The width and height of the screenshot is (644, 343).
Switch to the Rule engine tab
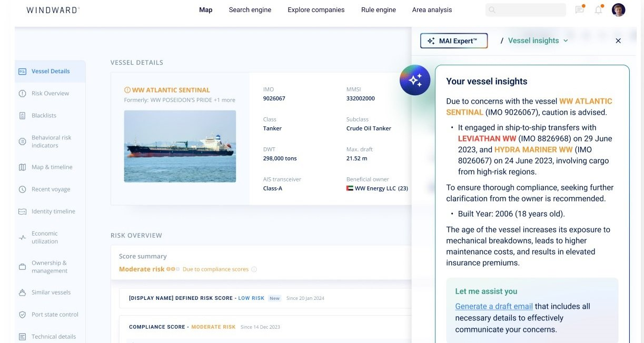(x=378, y=9)
